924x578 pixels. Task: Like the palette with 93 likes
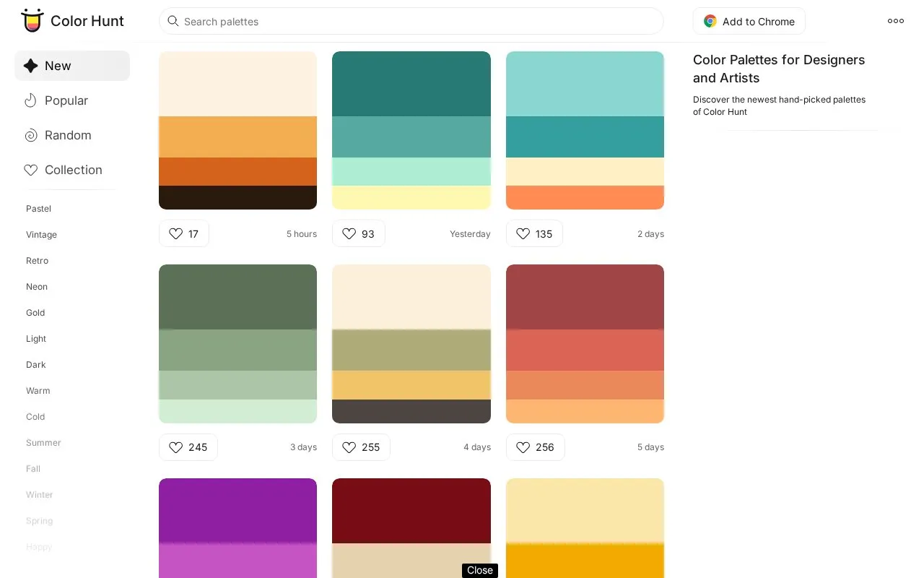click(359, 233)
